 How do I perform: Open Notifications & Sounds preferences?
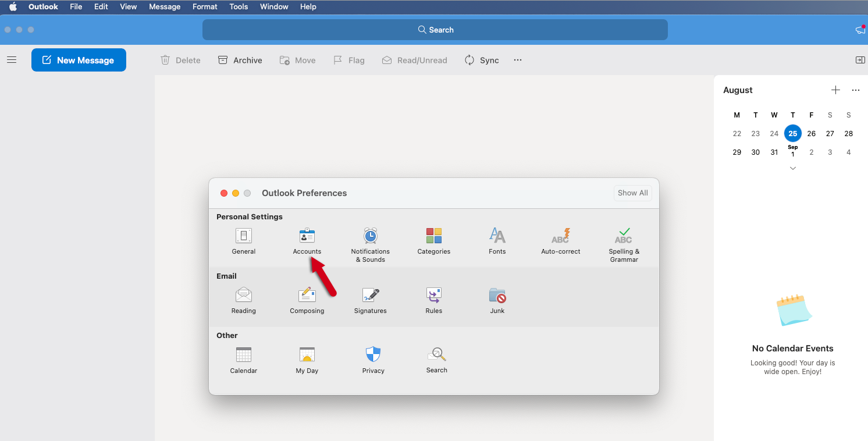point(371,245)
